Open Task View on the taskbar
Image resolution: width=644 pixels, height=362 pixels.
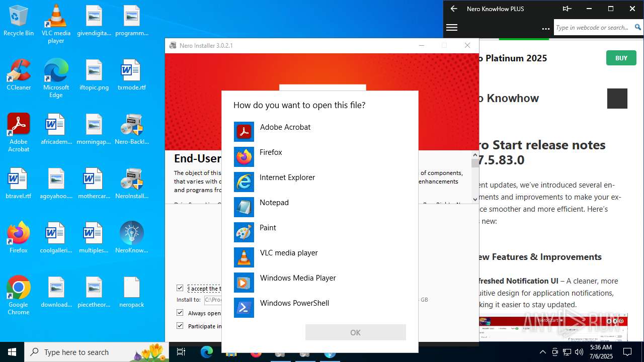182,352
